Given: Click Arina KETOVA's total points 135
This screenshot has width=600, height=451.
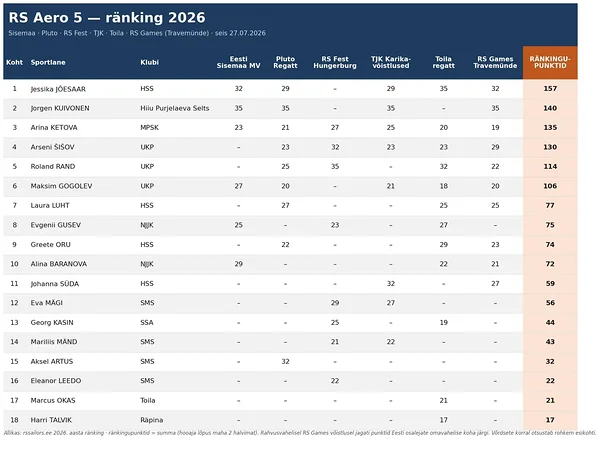Looking at the screenshot, I should click(550, 128).
